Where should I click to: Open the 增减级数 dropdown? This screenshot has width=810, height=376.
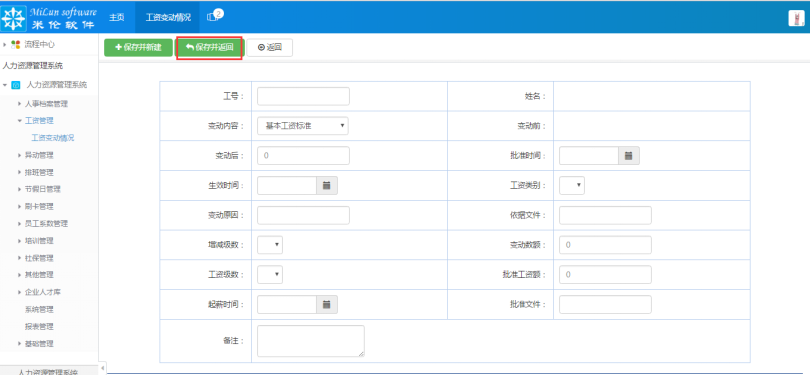tap(270, 245)
